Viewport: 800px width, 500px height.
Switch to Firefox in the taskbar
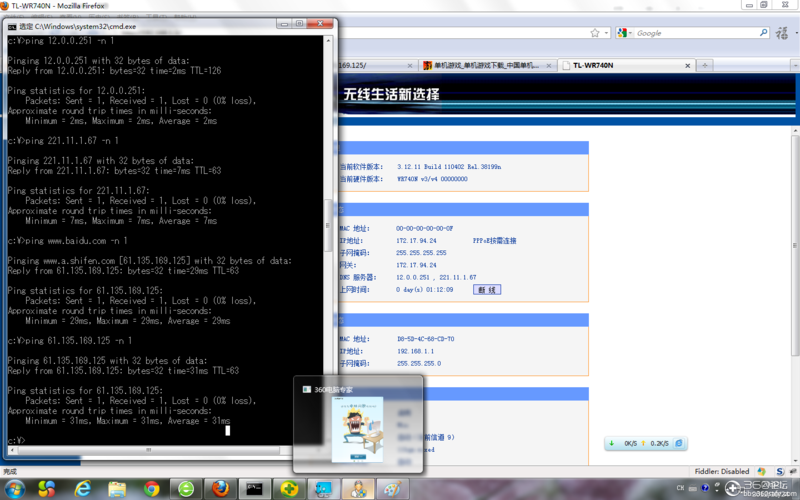(220, 489)
